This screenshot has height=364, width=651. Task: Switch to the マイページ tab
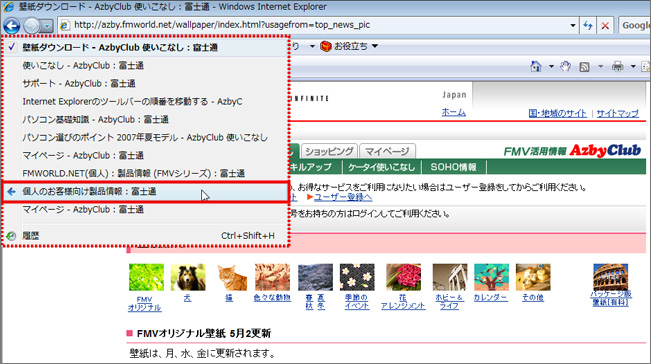tap(387, 151)
